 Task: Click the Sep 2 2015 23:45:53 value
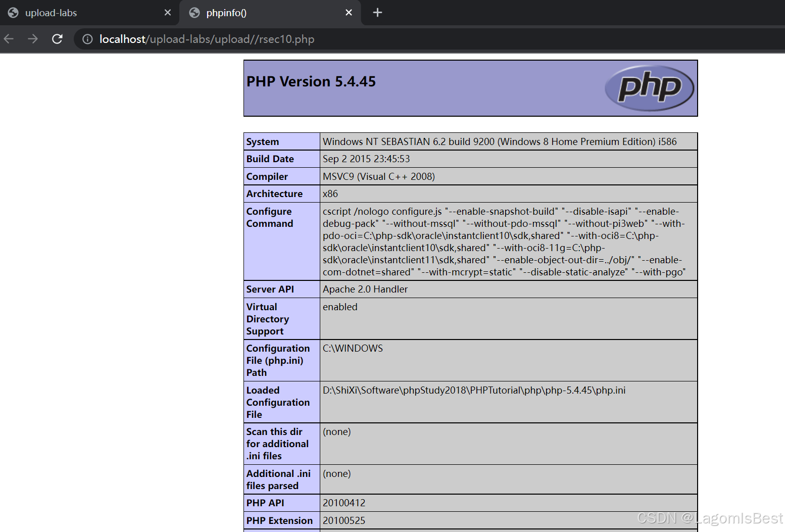click(x=366, y=159)
